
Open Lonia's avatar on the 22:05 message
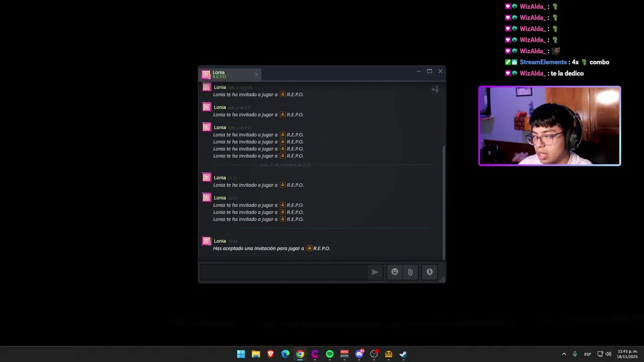pyautogui.click(x=206, y=197)
